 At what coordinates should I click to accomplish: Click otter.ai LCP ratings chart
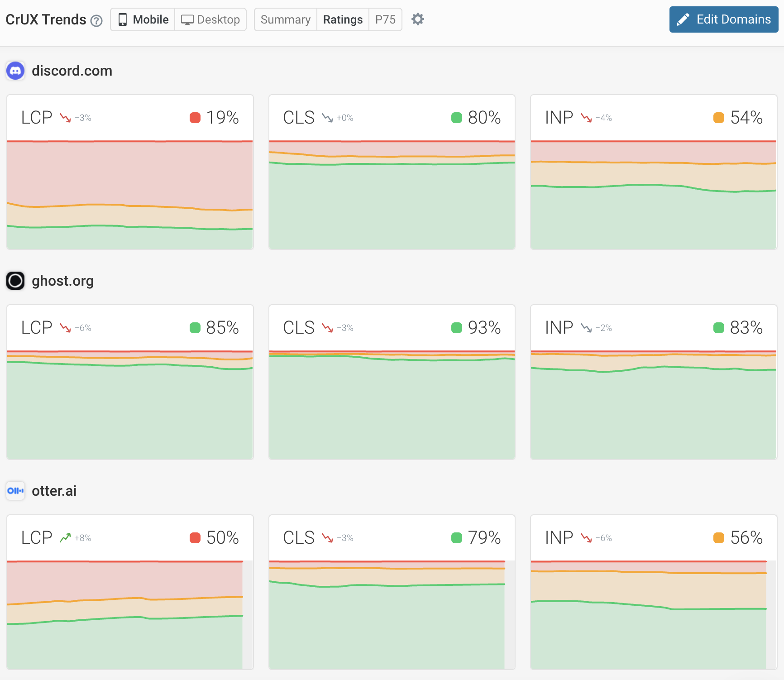pos(130,615)
